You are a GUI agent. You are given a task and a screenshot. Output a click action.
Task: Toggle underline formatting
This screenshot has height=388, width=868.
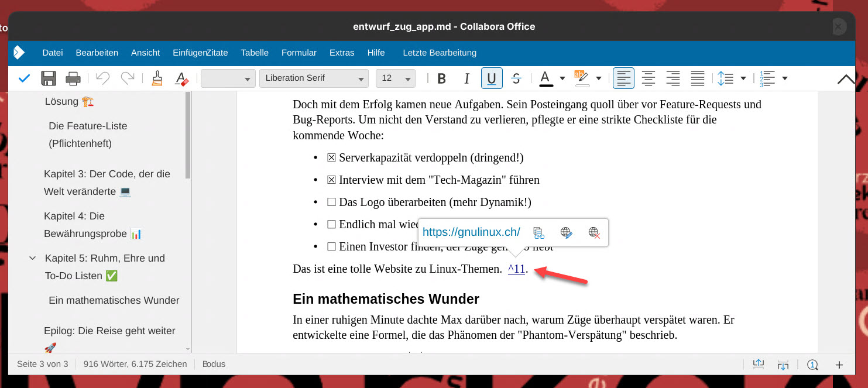click(492, 78)
